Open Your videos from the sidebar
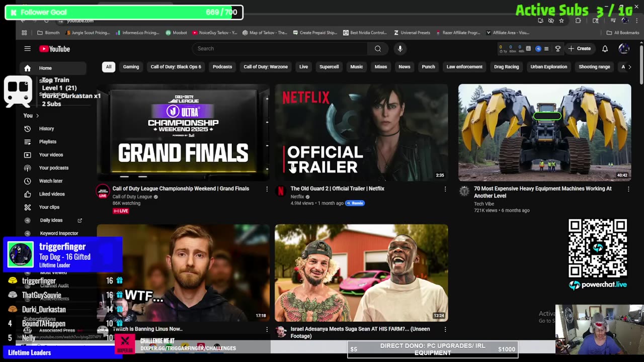 (50, 155)
